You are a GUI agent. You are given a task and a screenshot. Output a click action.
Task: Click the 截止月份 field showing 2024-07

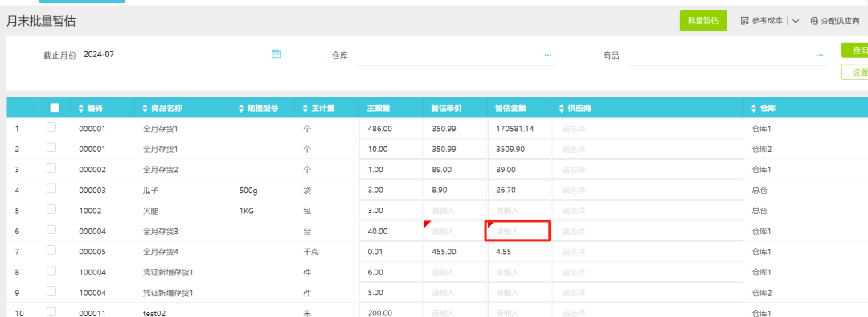pyautogui.click(x=183, y=55)
